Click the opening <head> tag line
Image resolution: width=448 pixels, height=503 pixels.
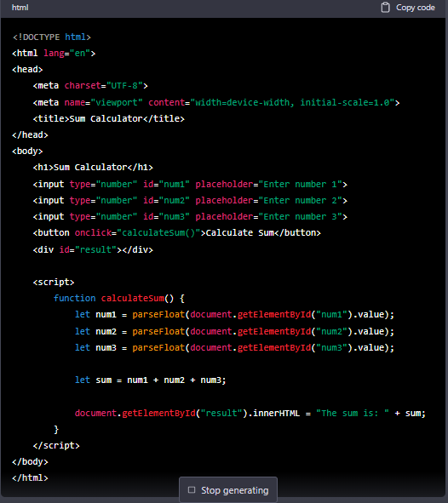(x=27, y=69)
